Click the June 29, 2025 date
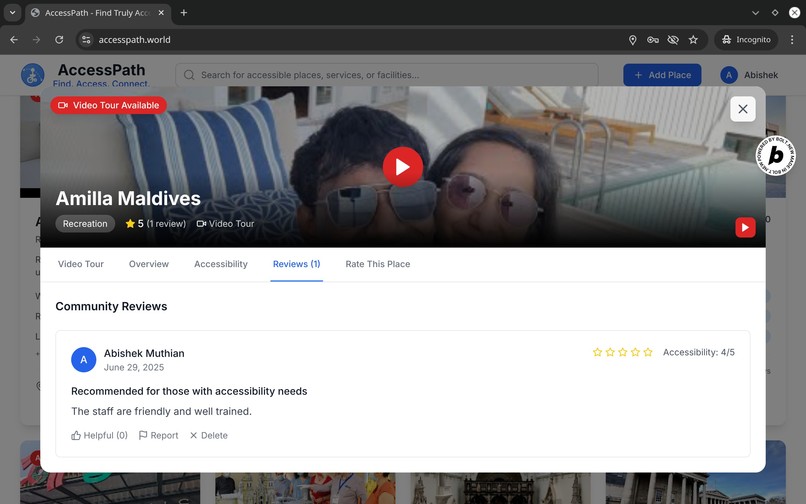 134,367
